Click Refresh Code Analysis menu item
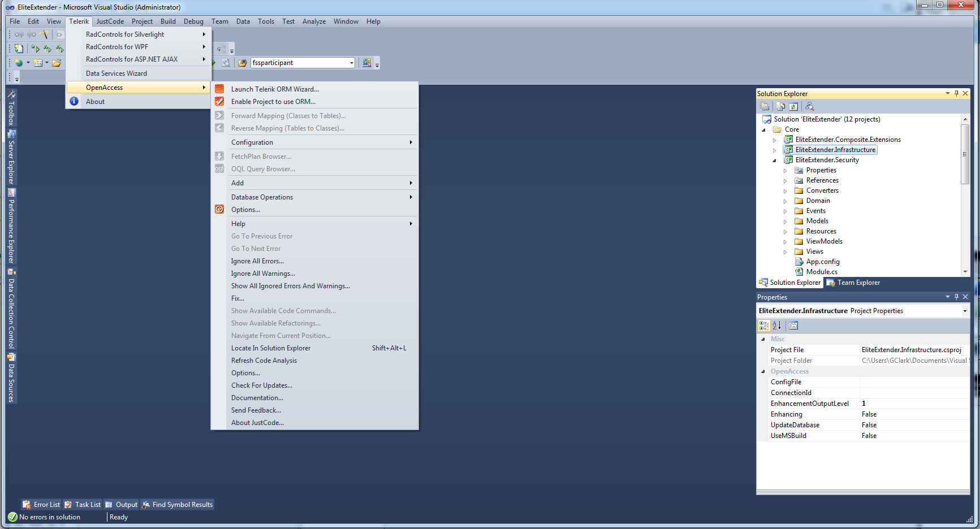This screenshot has width=980, height=529. 315,361
